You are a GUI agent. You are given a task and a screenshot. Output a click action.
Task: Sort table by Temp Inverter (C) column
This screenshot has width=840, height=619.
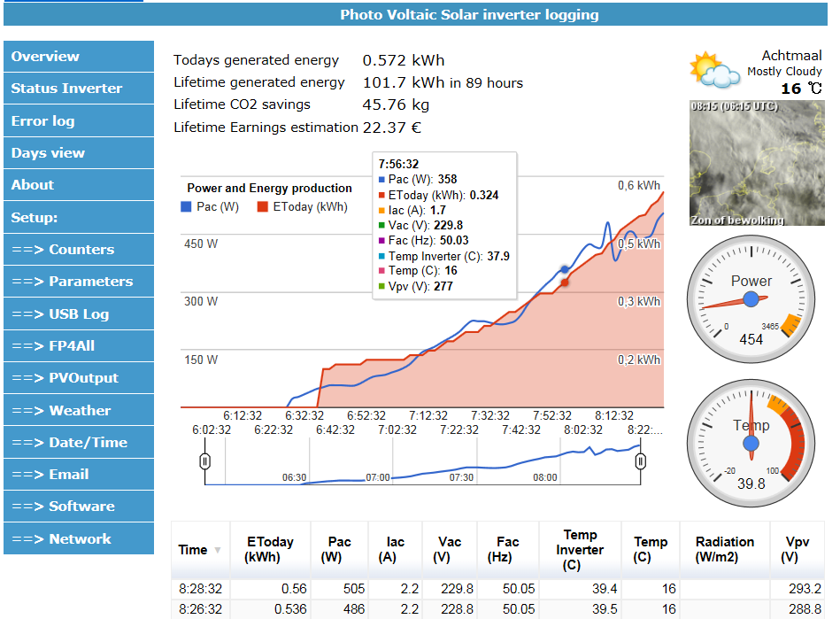580,550
